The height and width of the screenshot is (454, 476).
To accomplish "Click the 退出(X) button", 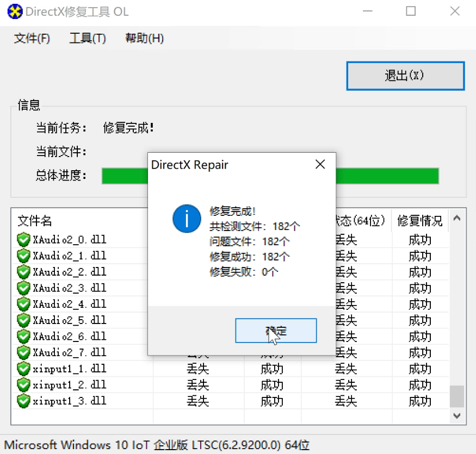I will (x=405, y=76).
